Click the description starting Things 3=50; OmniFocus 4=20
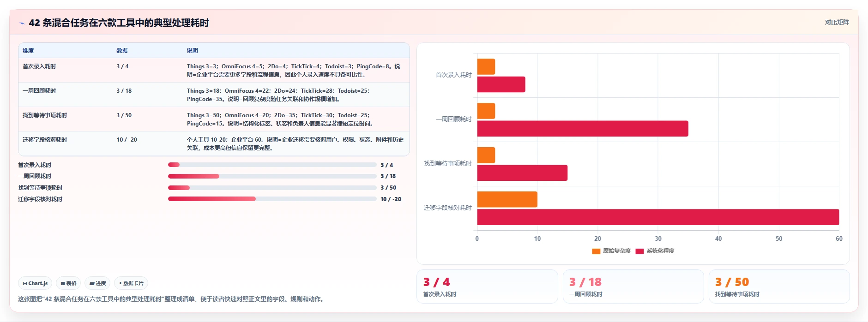868x322 pixels. point(280,119)
